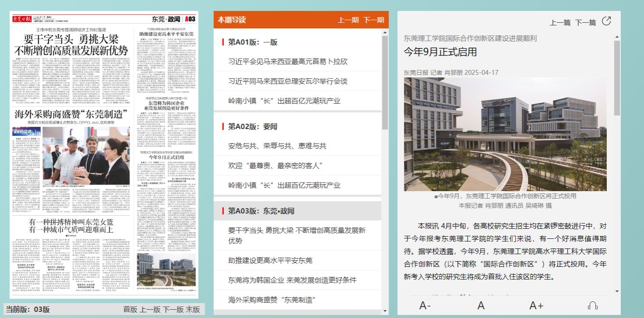Jump to first page (首版)

[130, 309]
